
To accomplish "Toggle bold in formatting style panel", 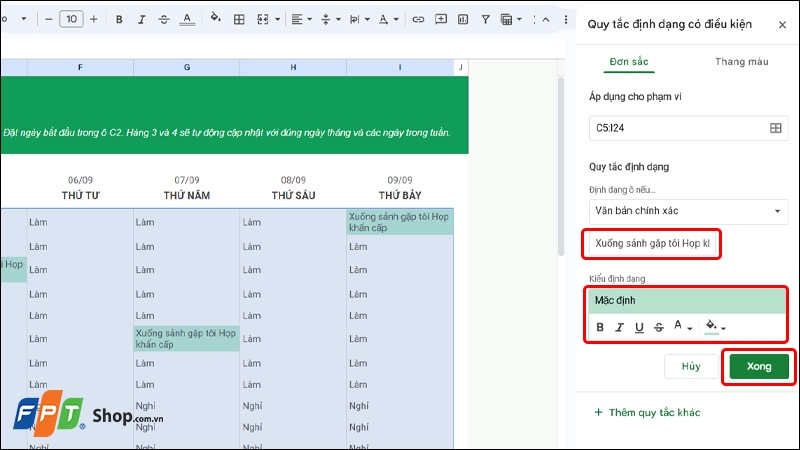I will click(x=600, y=327).
